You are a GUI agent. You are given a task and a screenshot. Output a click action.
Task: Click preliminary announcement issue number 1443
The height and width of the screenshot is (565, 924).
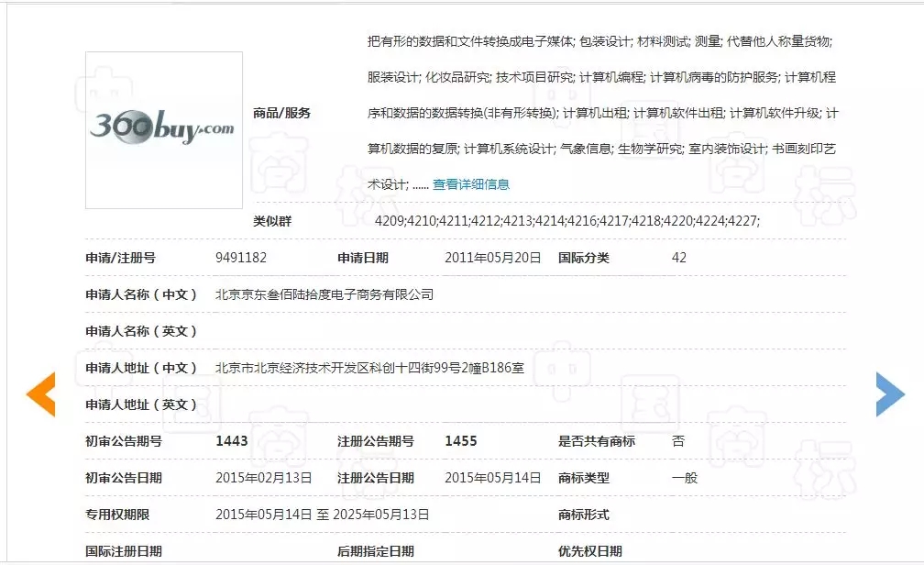pyautogui.click(x=232, y=441)
